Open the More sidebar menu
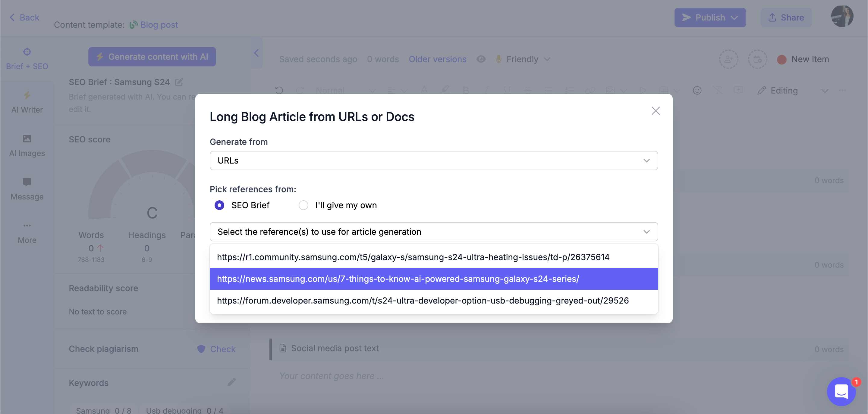This screenshot has width=868, height=414. (27, 233)
